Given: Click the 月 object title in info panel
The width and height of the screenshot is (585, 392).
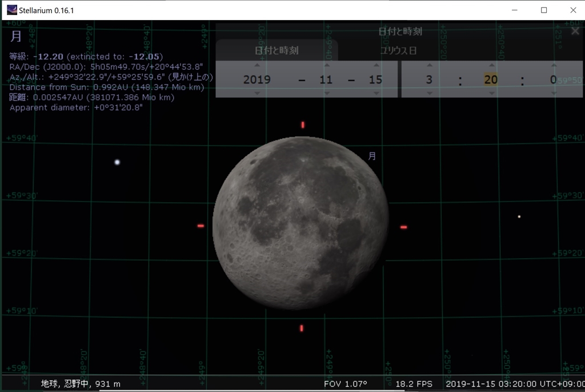Looking at the screenshot, I should [x=16, y=36].
